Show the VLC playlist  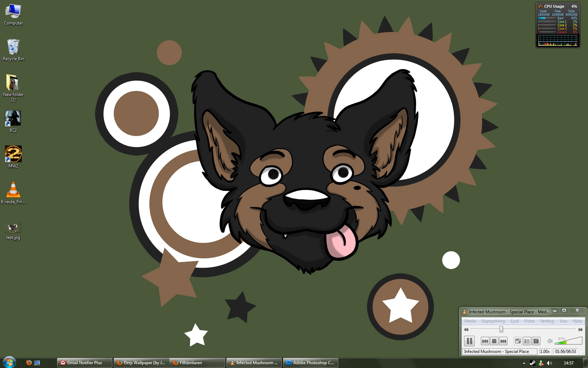click(527, 341)
